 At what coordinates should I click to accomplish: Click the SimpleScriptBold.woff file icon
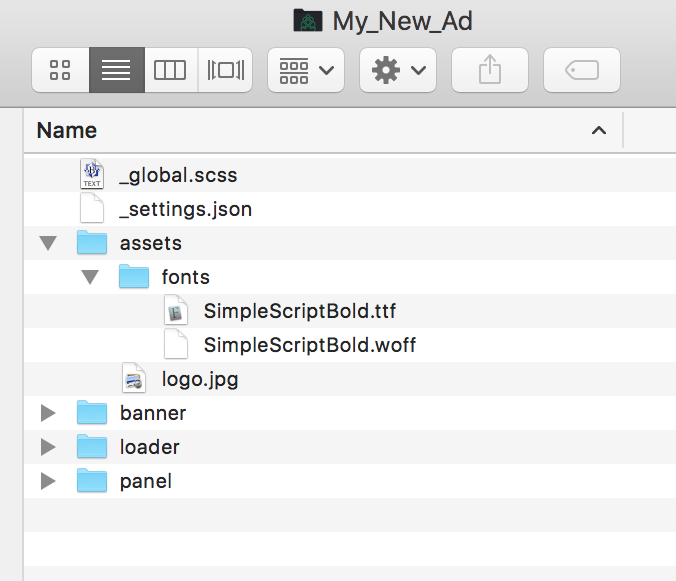[176, 344]
